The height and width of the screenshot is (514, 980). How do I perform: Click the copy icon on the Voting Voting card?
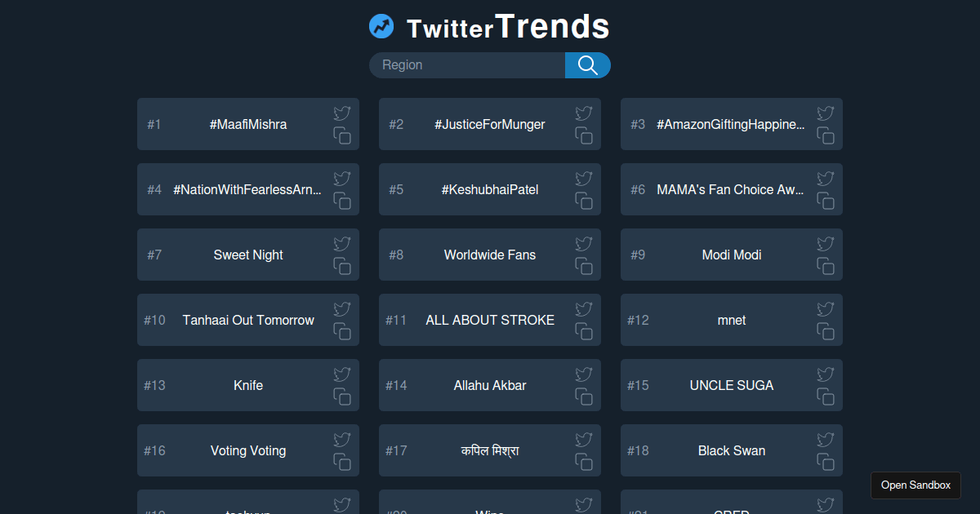[x=341, y=462]
